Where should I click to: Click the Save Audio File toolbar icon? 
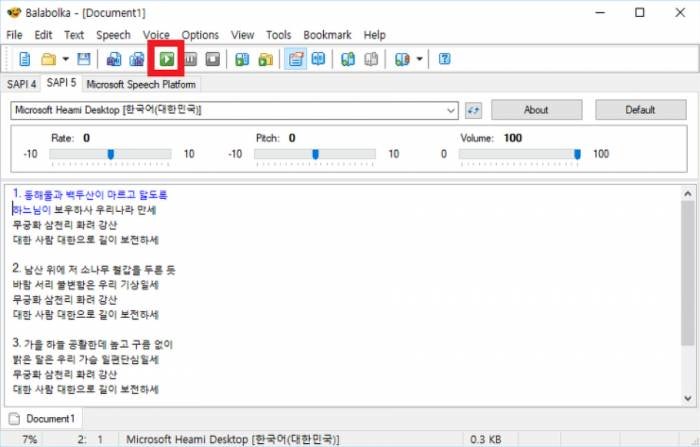pyautogui.click(x=114, y=59)
